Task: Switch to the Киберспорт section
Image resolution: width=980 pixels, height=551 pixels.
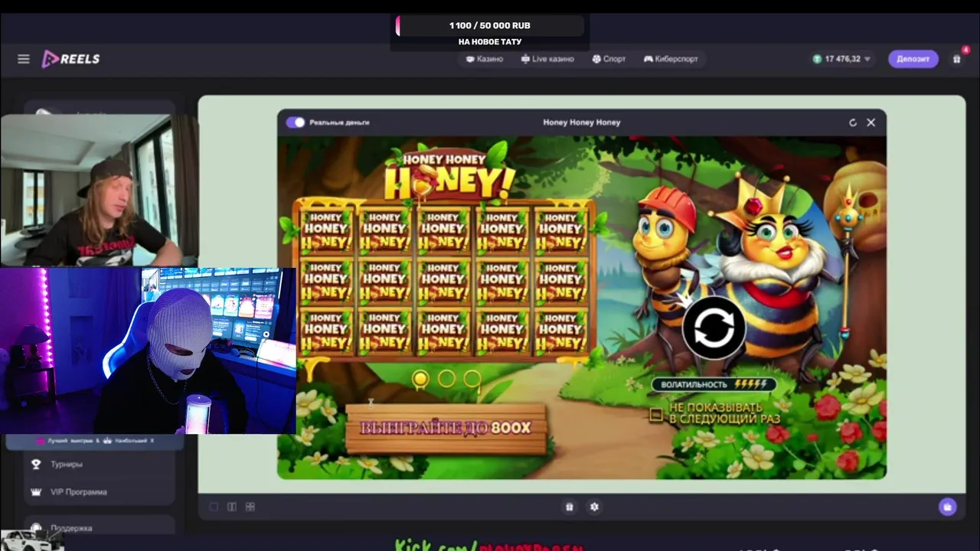Action: pyautogui.click(x=671, y=59)
